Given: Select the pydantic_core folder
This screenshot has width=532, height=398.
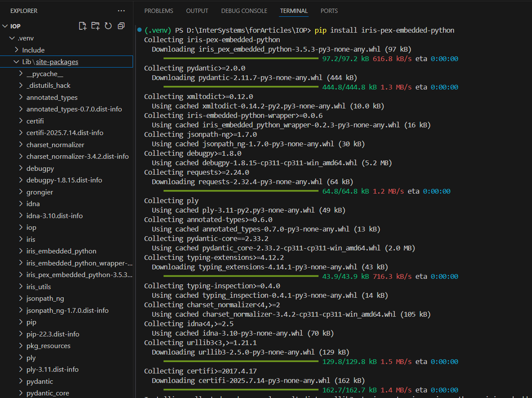Looking at the screenshot, I should (x=47, y=393).
